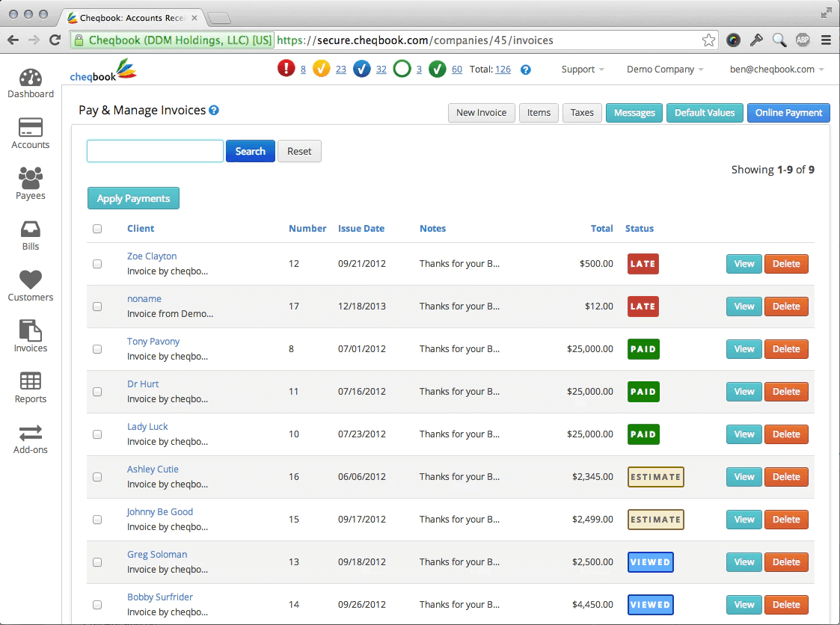Sort table by Status column header
840x625 pixels.
(x=639, y=229)
